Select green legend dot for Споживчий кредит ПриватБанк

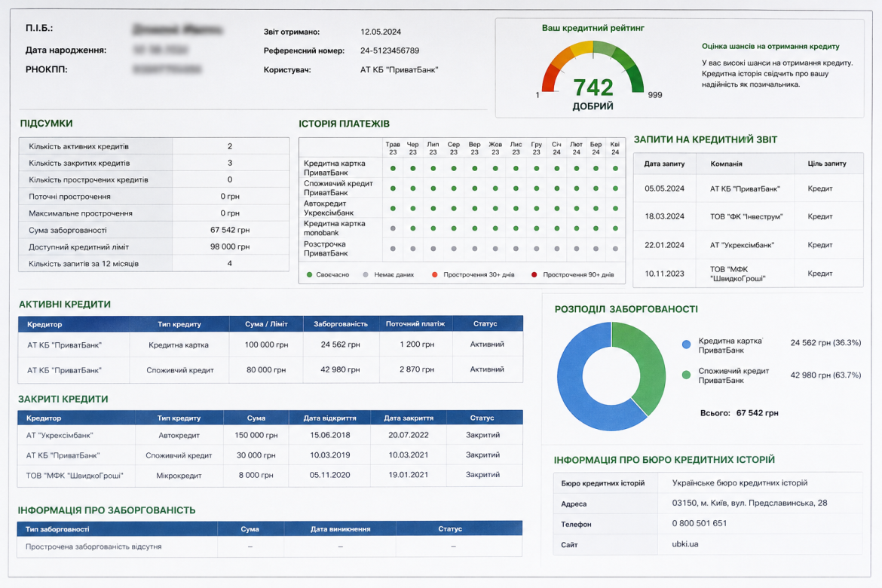[x=686, y=375]
